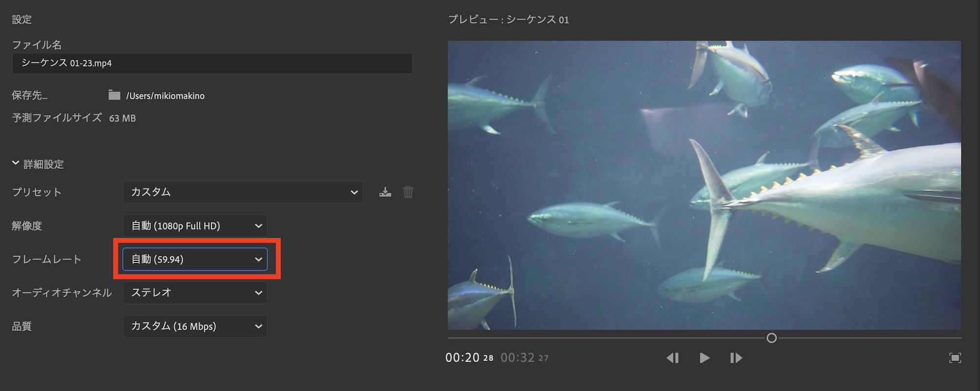The height and width of the screenshot is (391, 980).
Task: Open the 品質 dropdown showing 16 Mbps
Action: [x=195, y=326]
